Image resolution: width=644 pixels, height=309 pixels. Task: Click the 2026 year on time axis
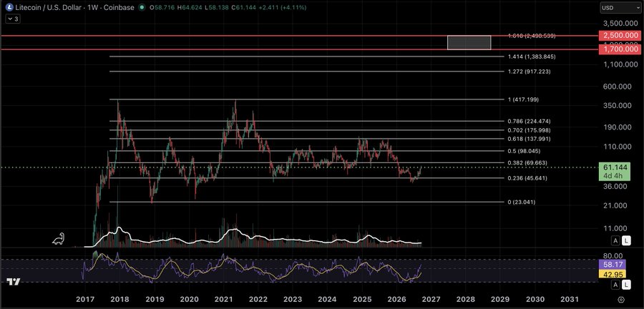[x=396, y=300]
